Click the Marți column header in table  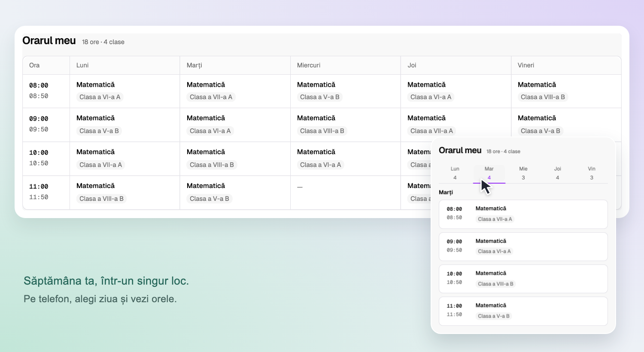tap(194, 65)
